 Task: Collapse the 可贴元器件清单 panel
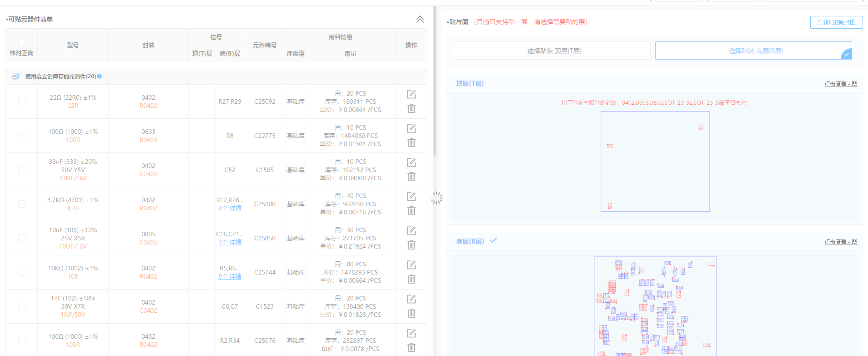click(x=420, y=19)
